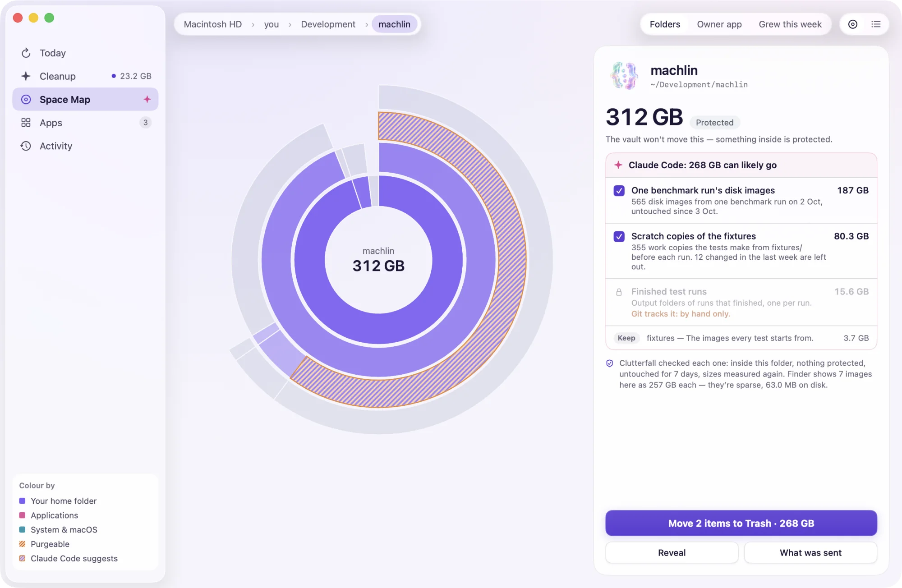The image size is (902, 588).
Task: Uncheck Scratch copies of the fixtures
Action: tap(619, 237)
